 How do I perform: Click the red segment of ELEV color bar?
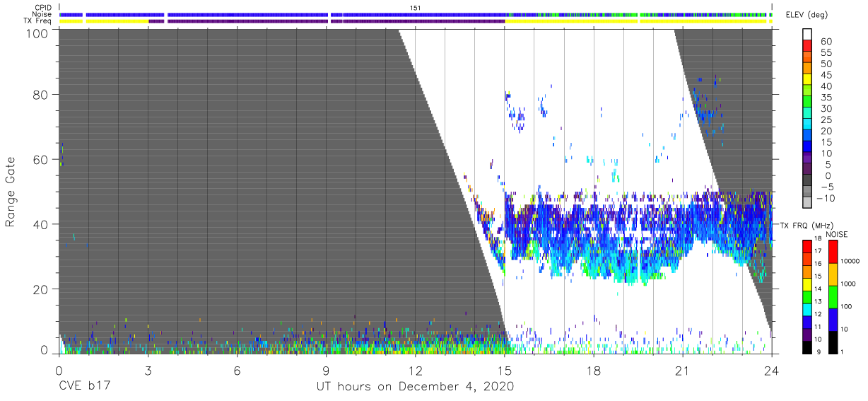[x=808, y=47]
